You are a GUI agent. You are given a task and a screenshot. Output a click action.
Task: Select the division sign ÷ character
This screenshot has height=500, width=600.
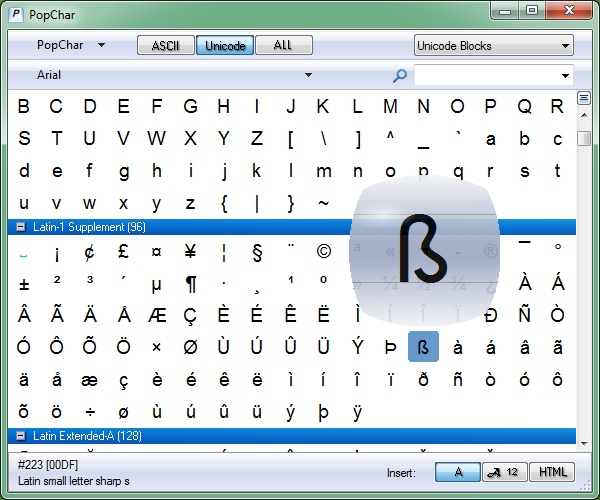click(90, 411)
